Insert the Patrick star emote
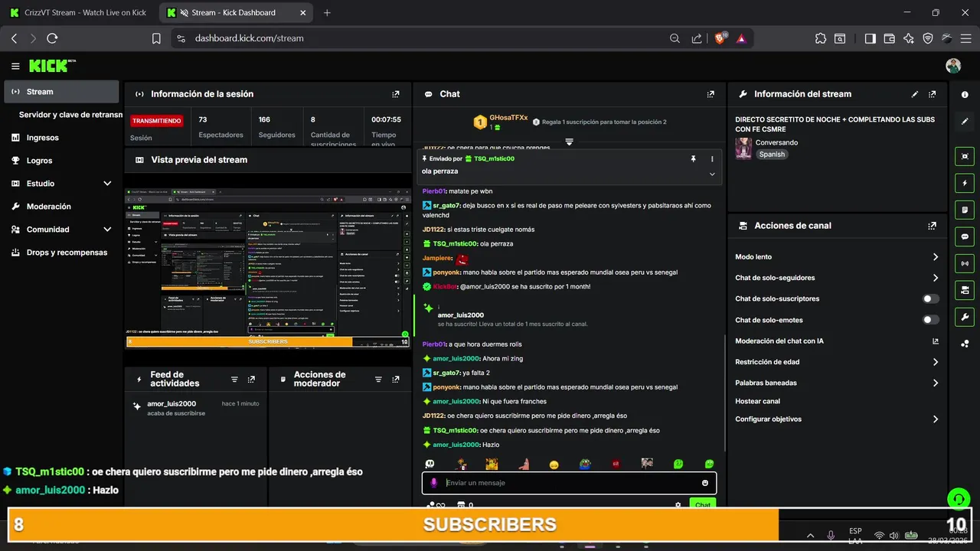980x551 pixels. 524,464
